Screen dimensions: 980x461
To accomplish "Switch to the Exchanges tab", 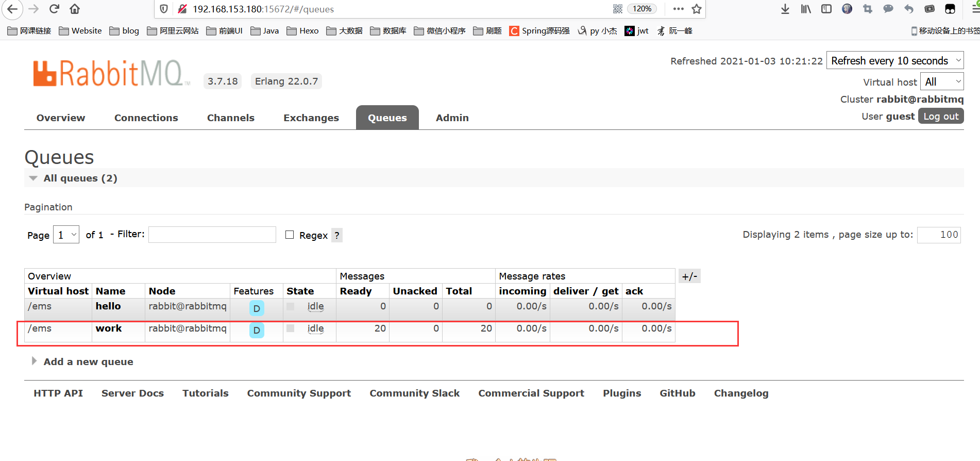I will pos(311,118).
